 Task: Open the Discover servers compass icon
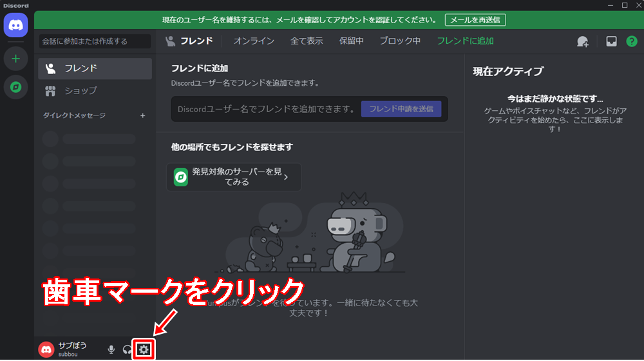tap(15, 87)
